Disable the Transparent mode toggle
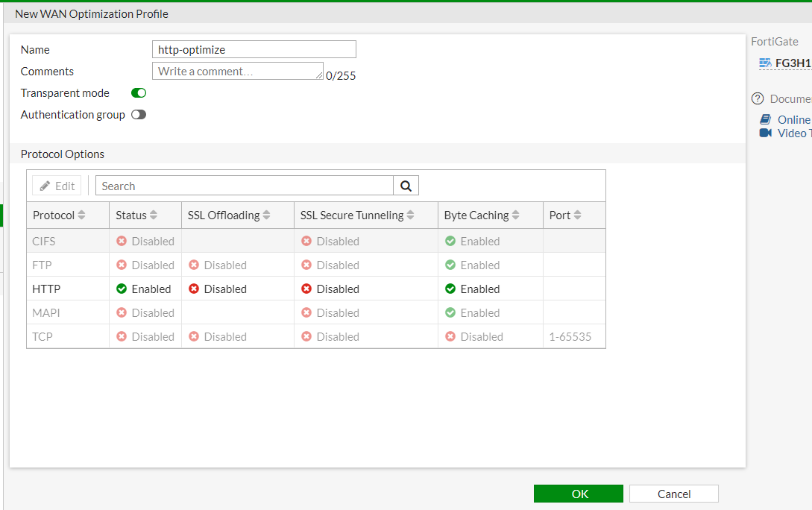Screen dimensions: 812x510 tap(139, 93)
